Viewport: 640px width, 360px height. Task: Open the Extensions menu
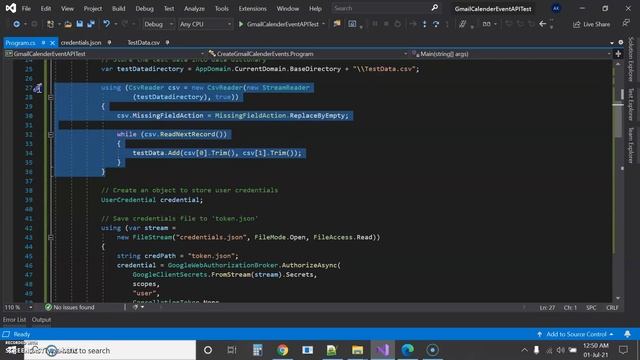(252, 8)
